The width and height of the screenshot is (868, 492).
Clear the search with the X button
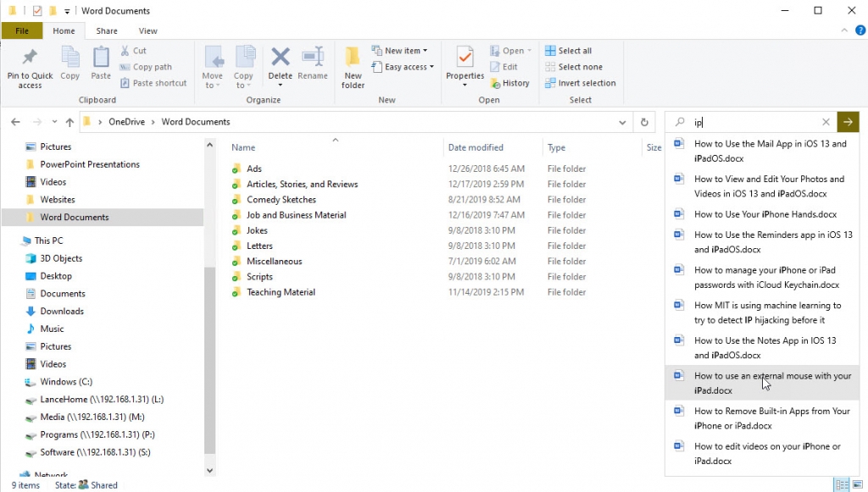826,121
